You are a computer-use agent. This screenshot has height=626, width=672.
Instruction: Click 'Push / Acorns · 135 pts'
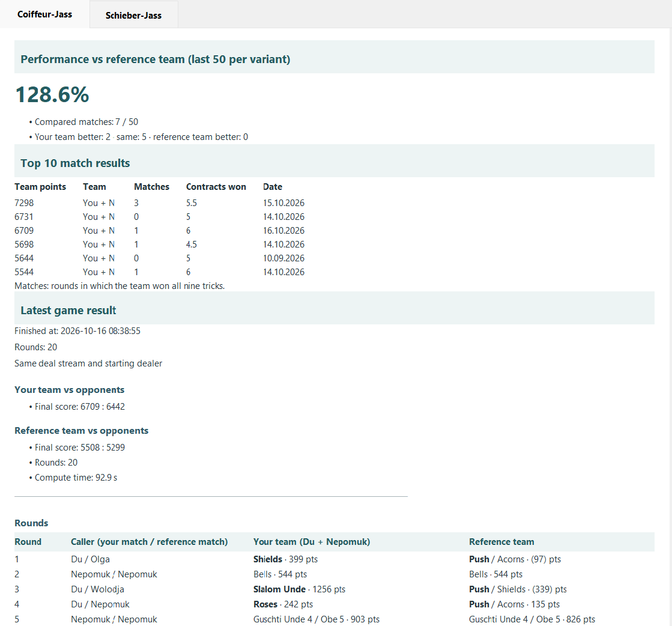pyautogui.click(x=514, y=604)
